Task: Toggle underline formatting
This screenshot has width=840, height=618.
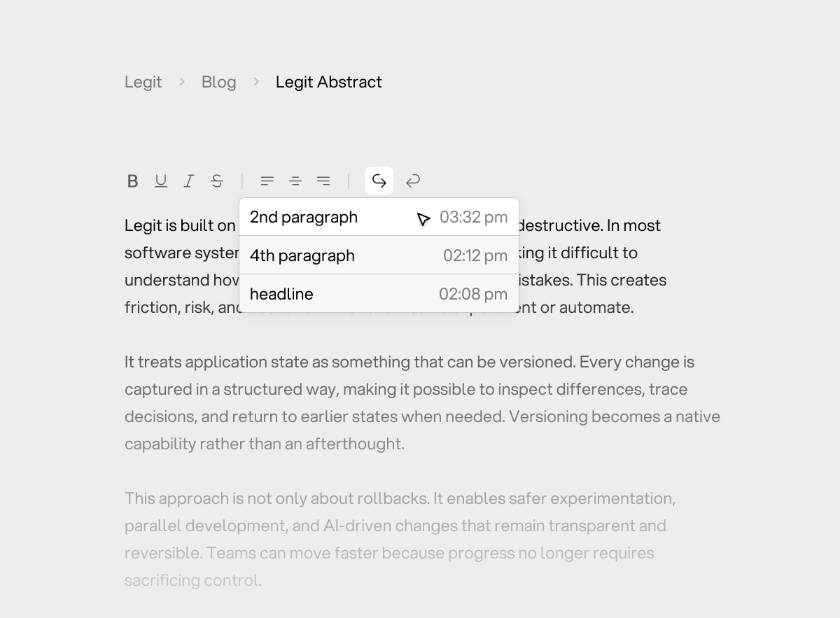Action: tap(161, 181)
